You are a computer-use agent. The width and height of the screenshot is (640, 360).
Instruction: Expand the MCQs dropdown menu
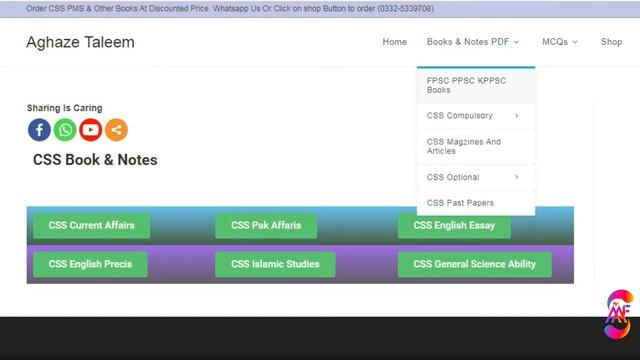(x=560, y=42)
